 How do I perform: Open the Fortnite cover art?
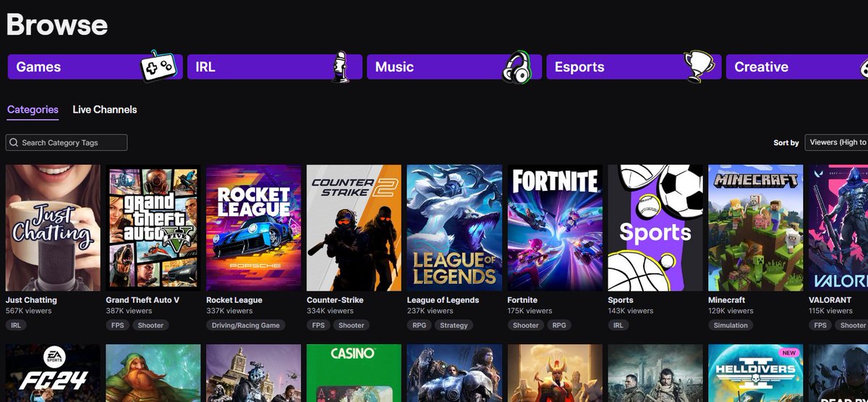(555, 228)
